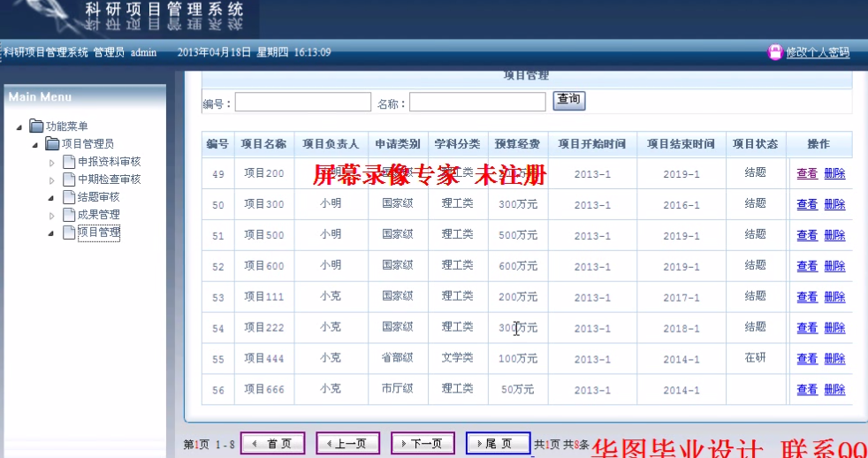Click the 编号 column header
The width and height of the screenshot is (868, 458).
coord(217,144)
